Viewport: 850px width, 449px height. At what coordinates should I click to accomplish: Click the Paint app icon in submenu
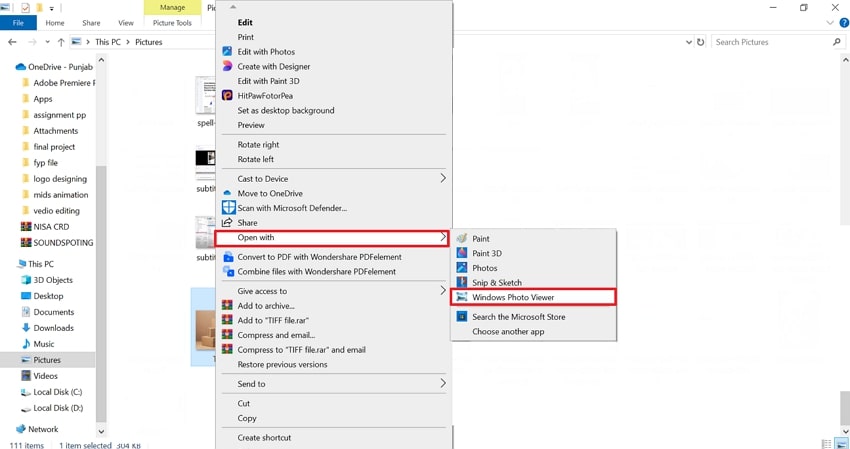462,238
